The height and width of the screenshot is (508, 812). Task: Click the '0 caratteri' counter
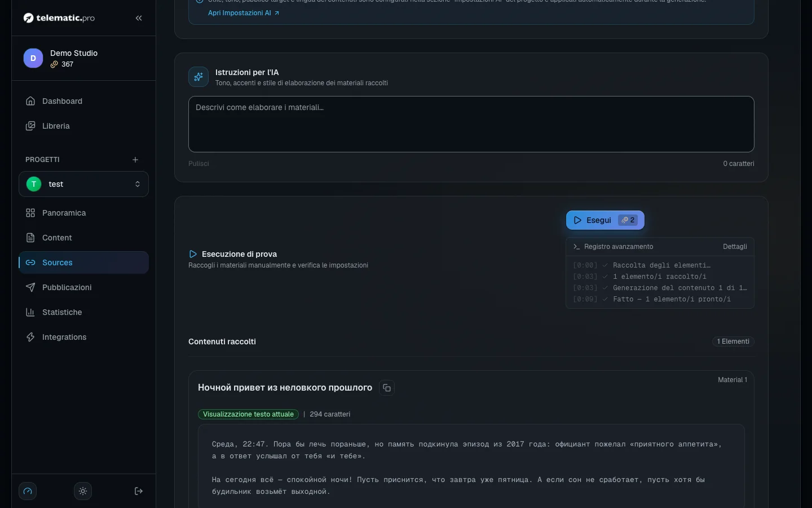pyautogui.click(x=739, y=164)
